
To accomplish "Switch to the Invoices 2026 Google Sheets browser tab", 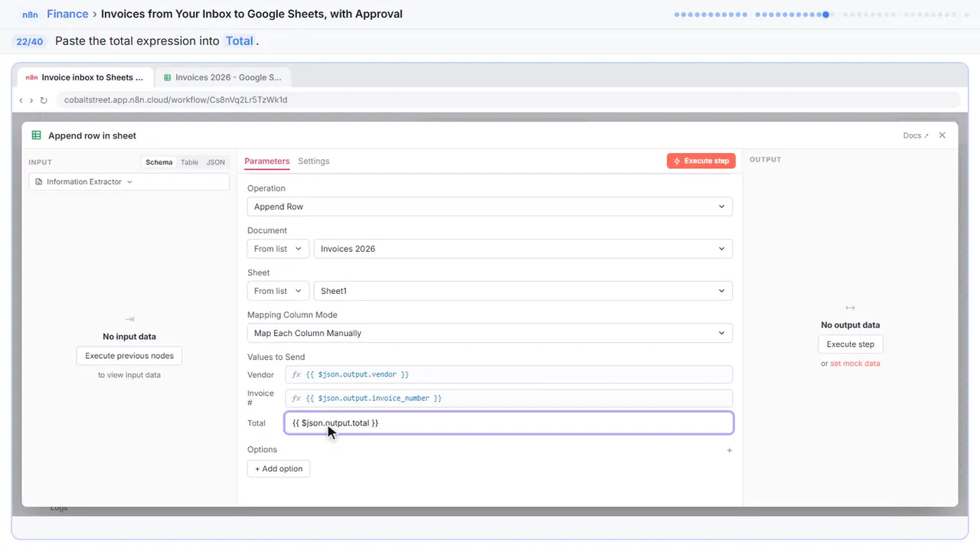I will pos(223,77).
